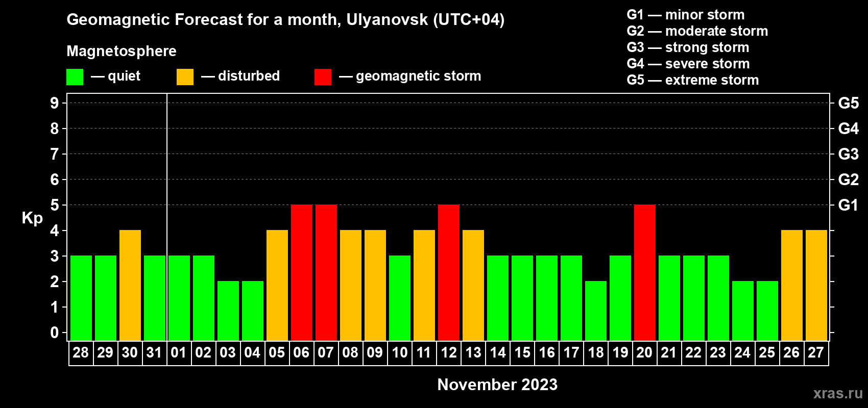Screen dimensions: 868x408
Task: Click the orange bar for October 30
Action: coord(130,285)
